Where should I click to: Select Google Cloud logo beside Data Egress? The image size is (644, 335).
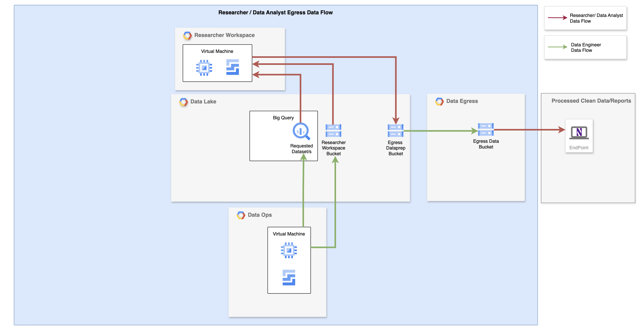[439, 101]
